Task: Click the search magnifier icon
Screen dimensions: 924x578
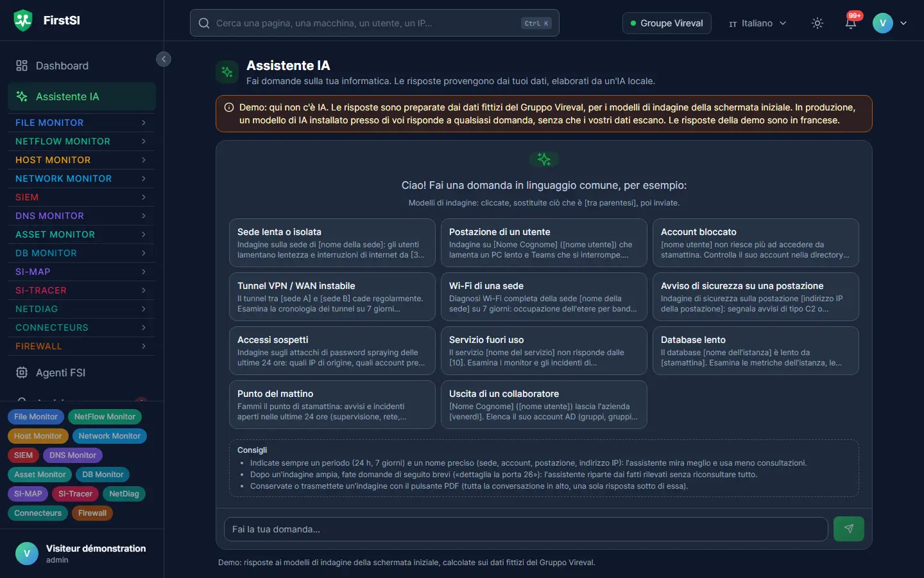Action: (204, 23)
